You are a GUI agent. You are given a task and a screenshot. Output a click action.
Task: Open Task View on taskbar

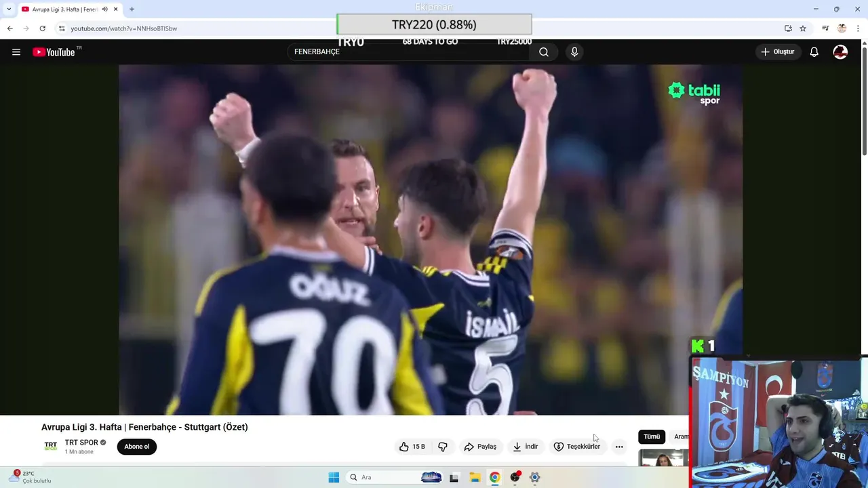click(x=454, y=477)
